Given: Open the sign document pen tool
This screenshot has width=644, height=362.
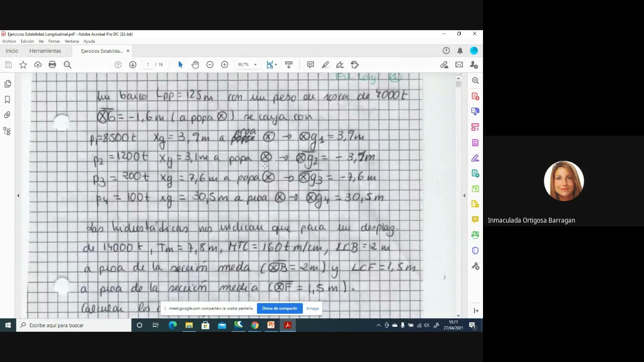Looking at the screenshot, I should coord(340,64).
